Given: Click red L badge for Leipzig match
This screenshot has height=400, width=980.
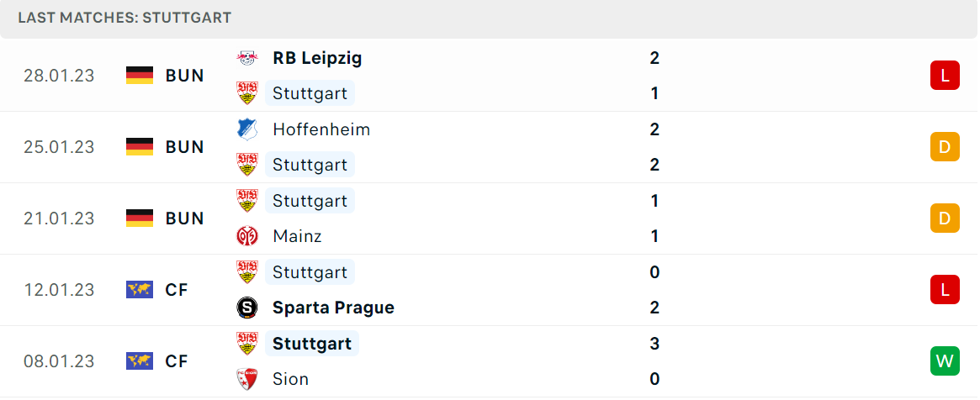Looking at the screenshot, I should 945,76.
